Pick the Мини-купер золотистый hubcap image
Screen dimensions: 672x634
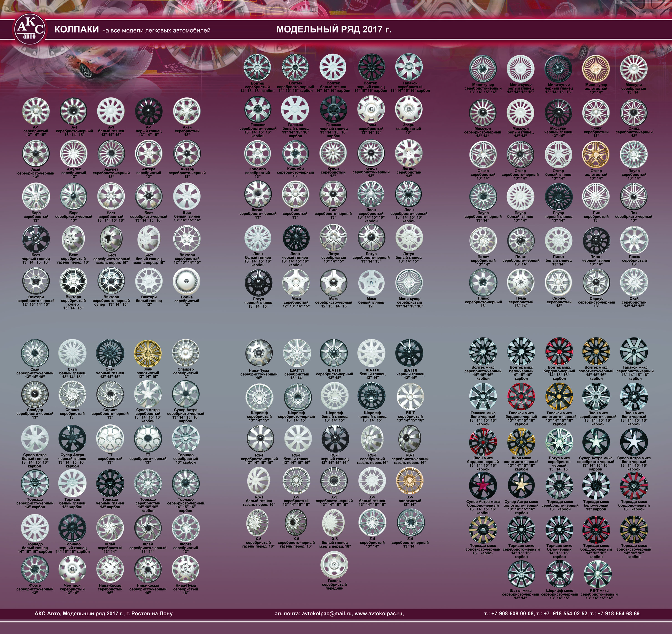tap(596, 68)
